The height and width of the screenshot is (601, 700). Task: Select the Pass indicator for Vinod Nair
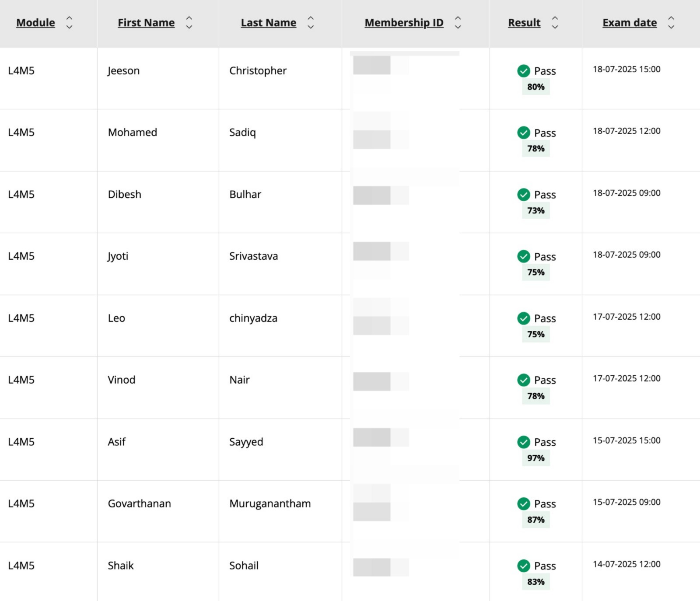click(523, 380)
